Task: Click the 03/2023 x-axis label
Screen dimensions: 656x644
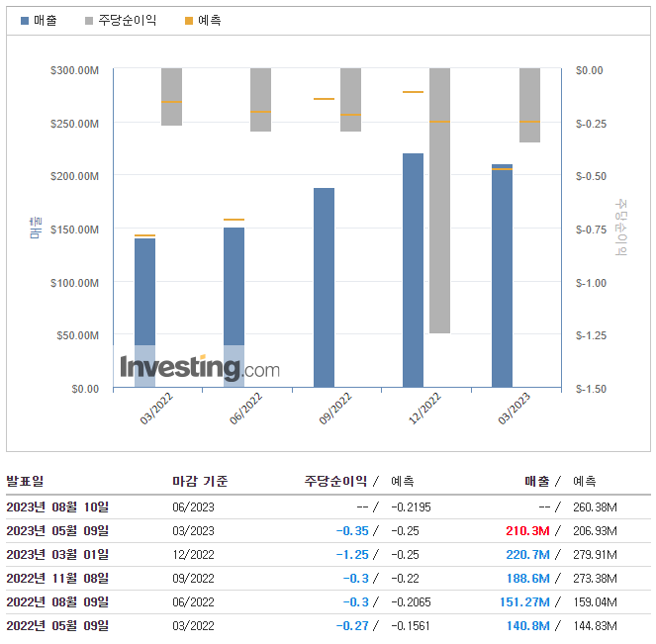Action: (x=515, y=409)
